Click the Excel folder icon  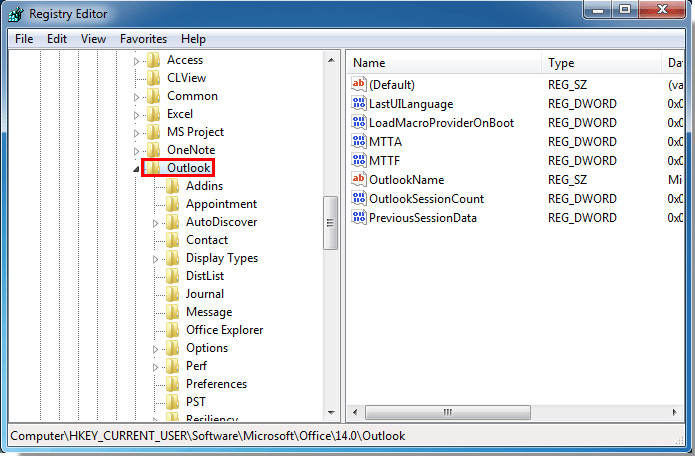[x=154, y=114]
